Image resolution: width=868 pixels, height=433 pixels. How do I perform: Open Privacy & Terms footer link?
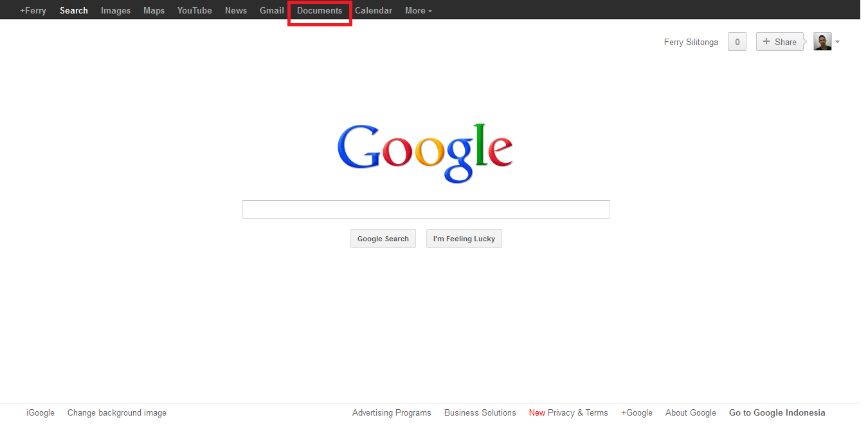pyautogui.click(x=578, y=413)
